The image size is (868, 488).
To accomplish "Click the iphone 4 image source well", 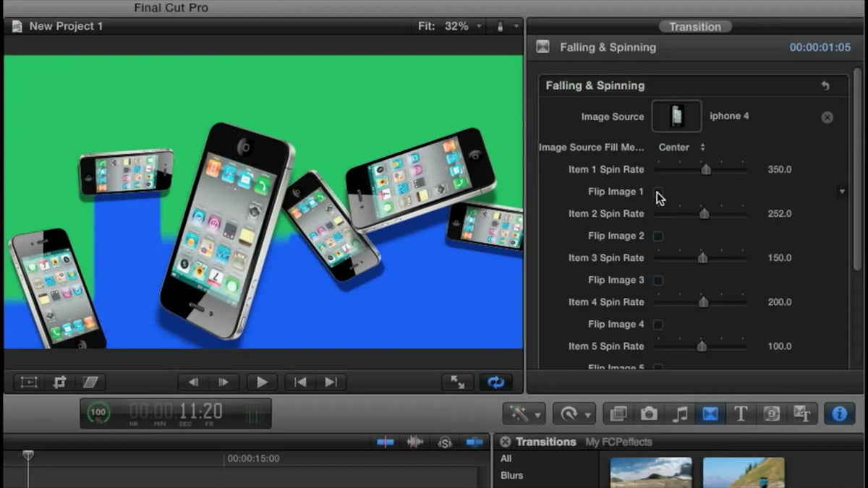I will click(676, 116).
